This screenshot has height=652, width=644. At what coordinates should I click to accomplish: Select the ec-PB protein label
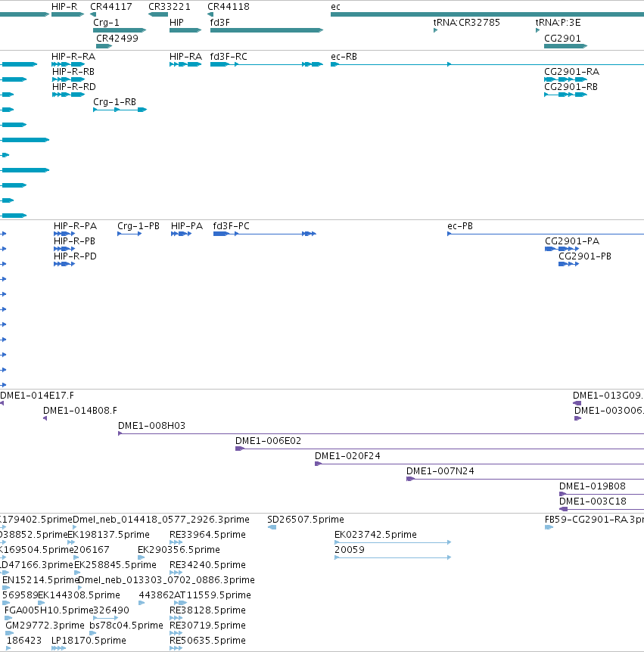tap(460, 226)
